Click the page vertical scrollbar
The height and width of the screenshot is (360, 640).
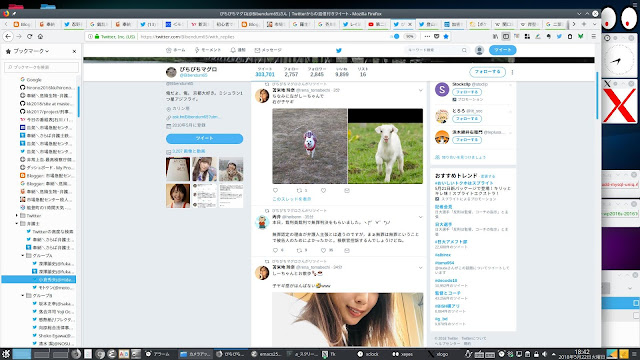(x=597, y=96)
